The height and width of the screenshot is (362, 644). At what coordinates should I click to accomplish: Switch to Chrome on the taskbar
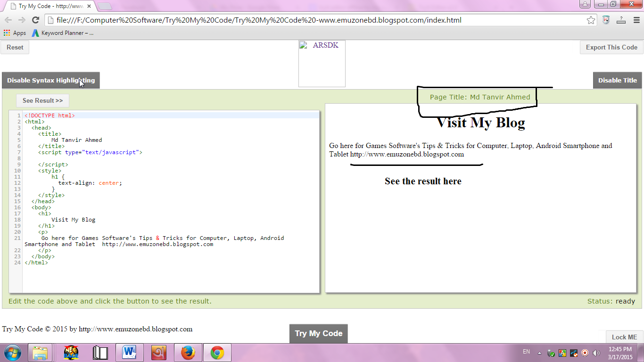coord(217,353)
